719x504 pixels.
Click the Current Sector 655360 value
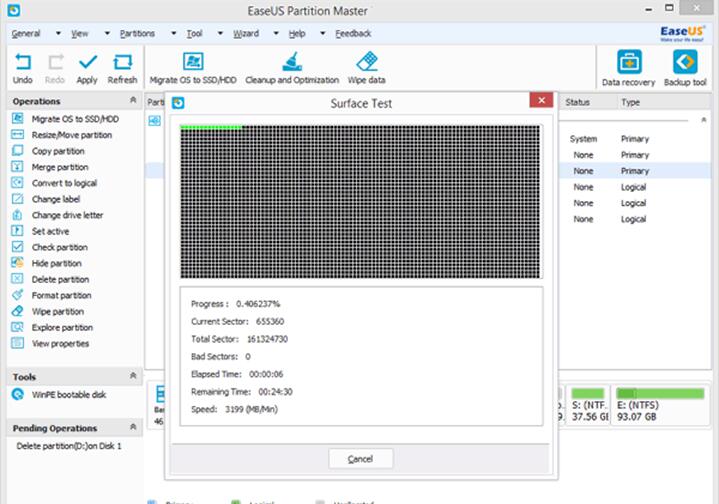[270, 321]
